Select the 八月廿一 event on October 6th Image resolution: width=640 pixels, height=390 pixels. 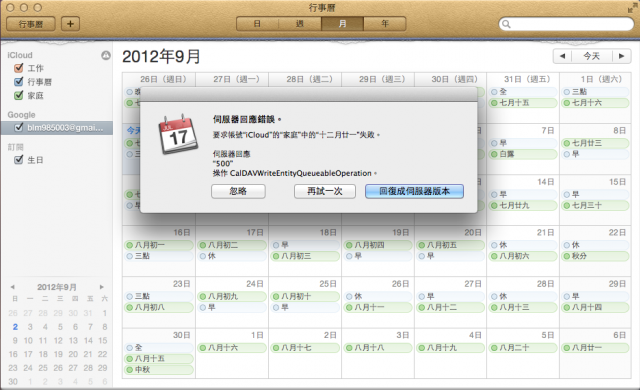click(596, 348)
